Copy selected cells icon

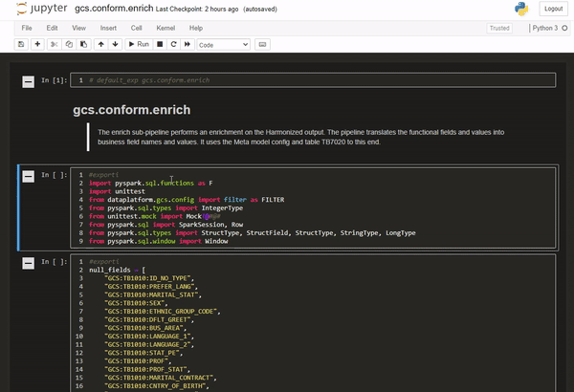coord(69,44)
